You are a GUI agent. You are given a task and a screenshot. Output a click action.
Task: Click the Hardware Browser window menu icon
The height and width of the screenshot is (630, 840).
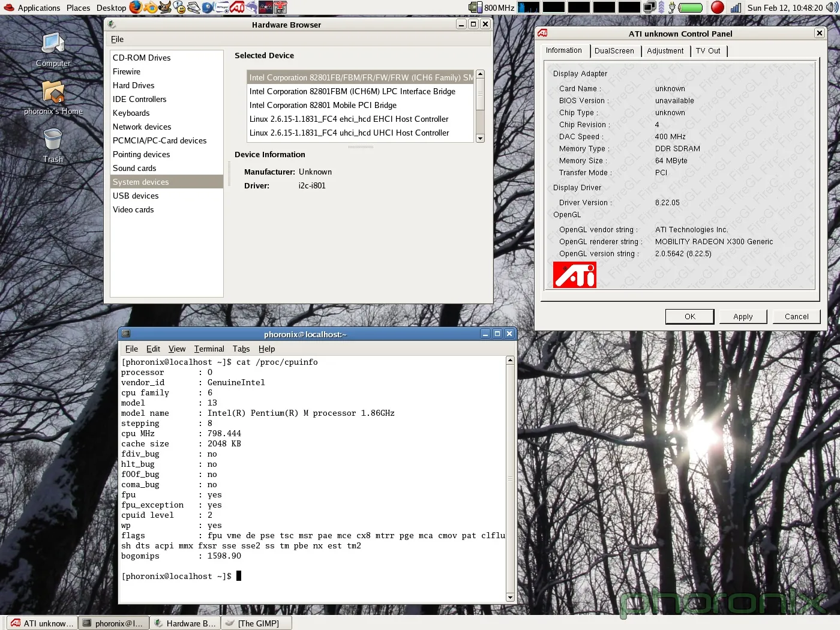(x=112, y=25)
